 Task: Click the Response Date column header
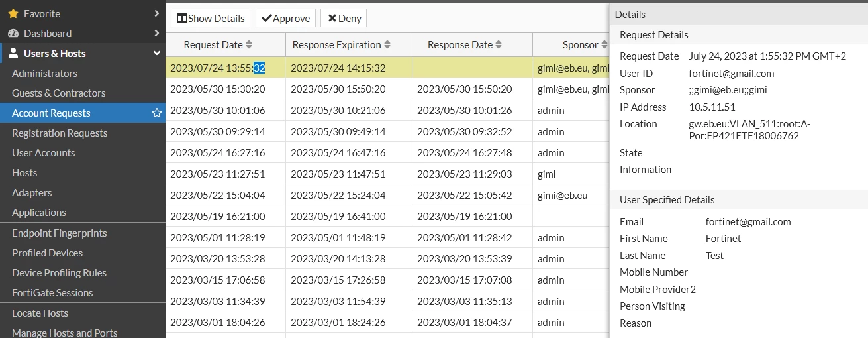pos(472,45)
